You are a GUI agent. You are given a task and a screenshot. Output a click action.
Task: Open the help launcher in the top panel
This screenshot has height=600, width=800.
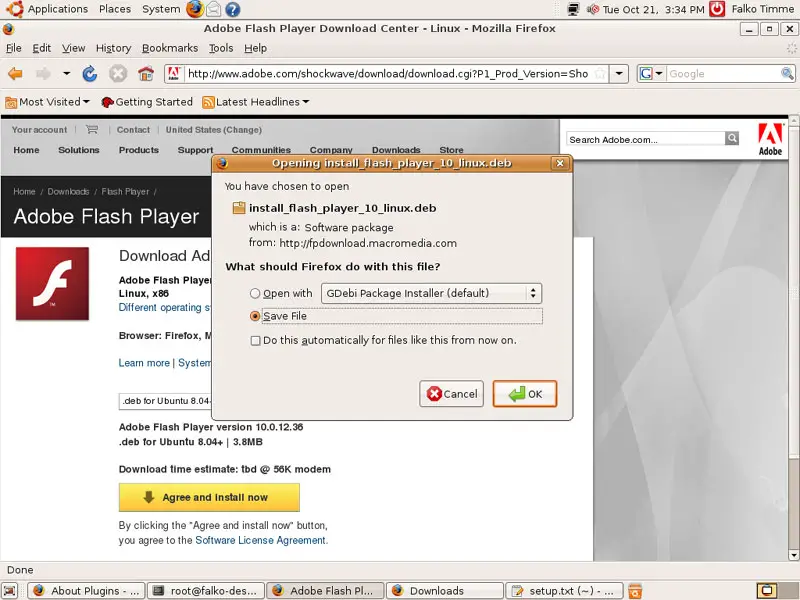[233, 9]
